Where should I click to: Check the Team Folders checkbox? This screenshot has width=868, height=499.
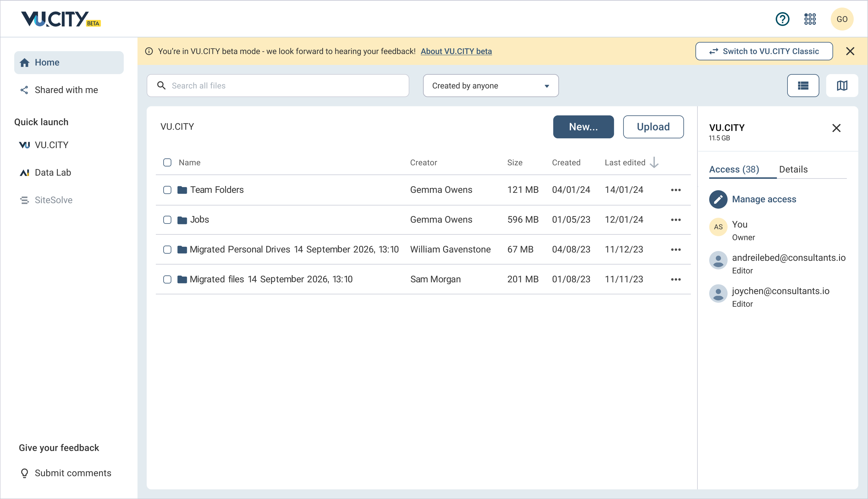pyautogui.click(x=167, y=190)
